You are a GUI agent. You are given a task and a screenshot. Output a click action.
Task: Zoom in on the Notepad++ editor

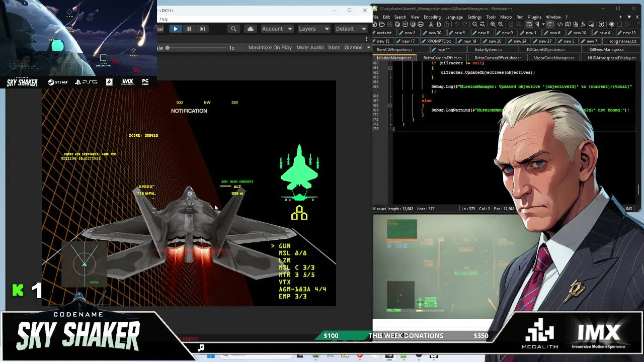(493, 24)
